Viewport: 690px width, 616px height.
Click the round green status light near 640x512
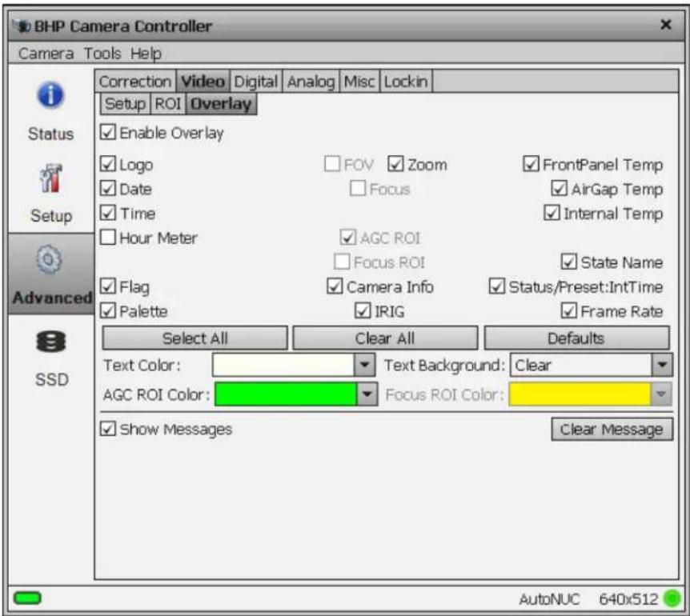[672, 598]
